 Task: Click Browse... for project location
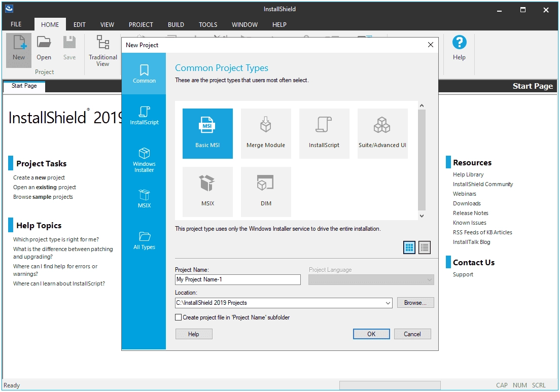415,302
